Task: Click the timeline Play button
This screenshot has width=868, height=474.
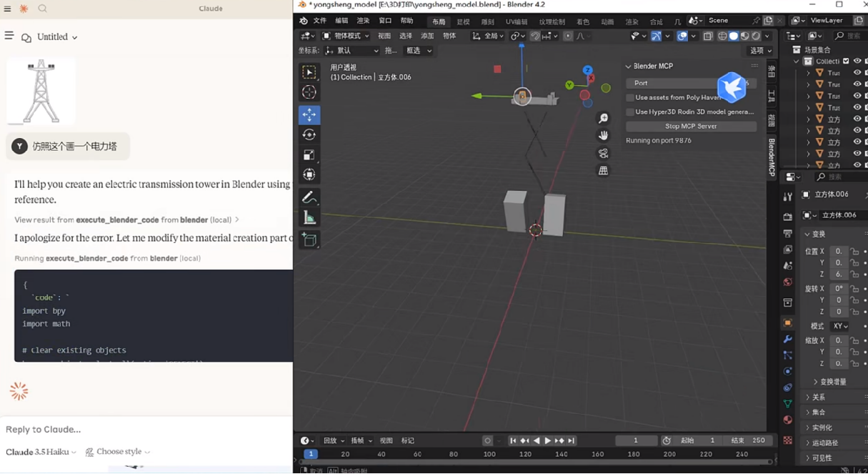Action: pyautogui.click(x=548, y=441)
